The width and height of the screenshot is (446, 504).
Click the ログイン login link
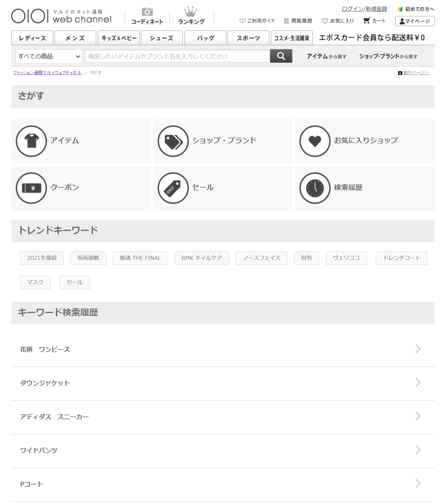click(352, 9)
